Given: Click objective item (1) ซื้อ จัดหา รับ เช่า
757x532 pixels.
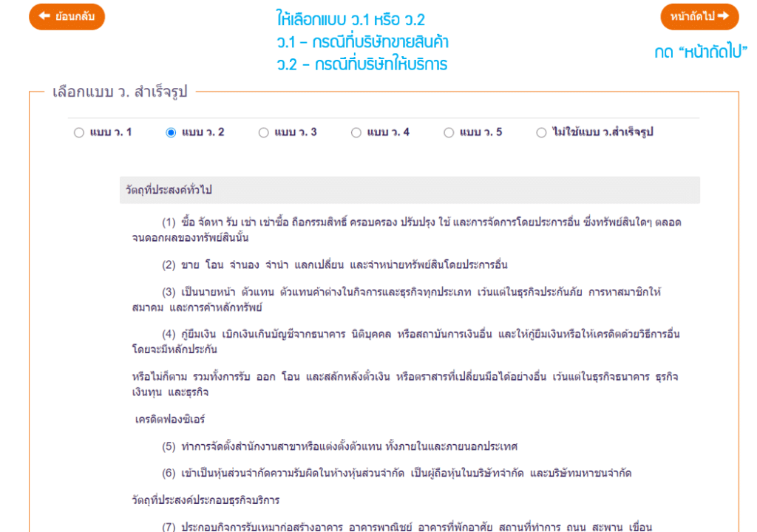Looking at the screenshot, I should click(407, 230).
